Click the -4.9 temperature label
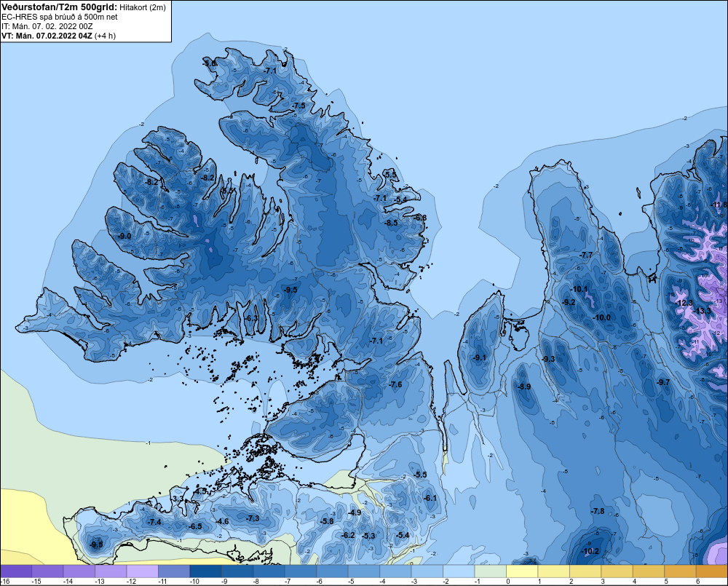 coord(355,512)
